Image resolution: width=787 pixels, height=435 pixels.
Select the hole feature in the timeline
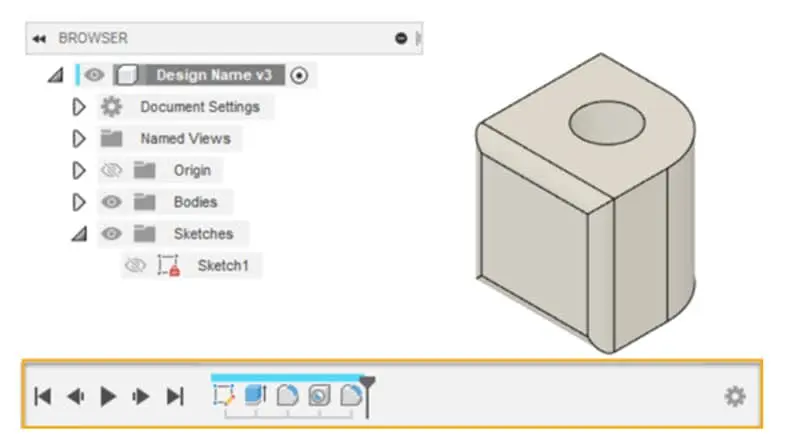pyautogui.click(x=319, y=395)
